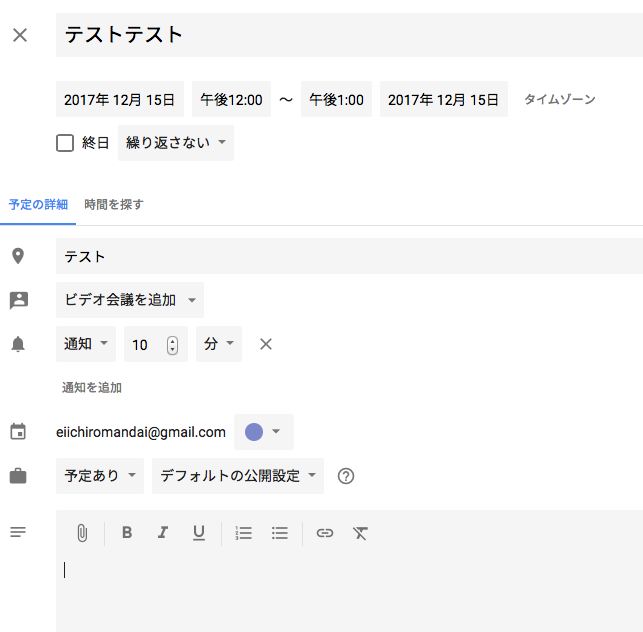Toggle italic formatting in description toolbar

[x=163, y=532]
